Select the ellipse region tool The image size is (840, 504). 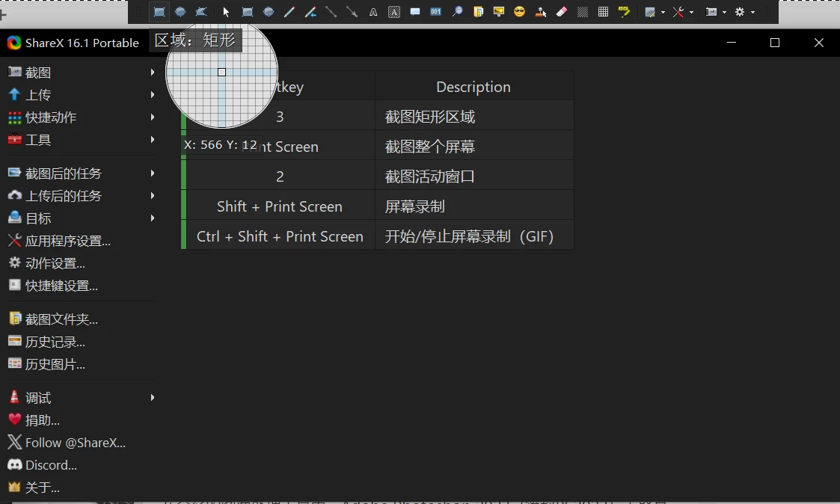(x=180, y=12)
